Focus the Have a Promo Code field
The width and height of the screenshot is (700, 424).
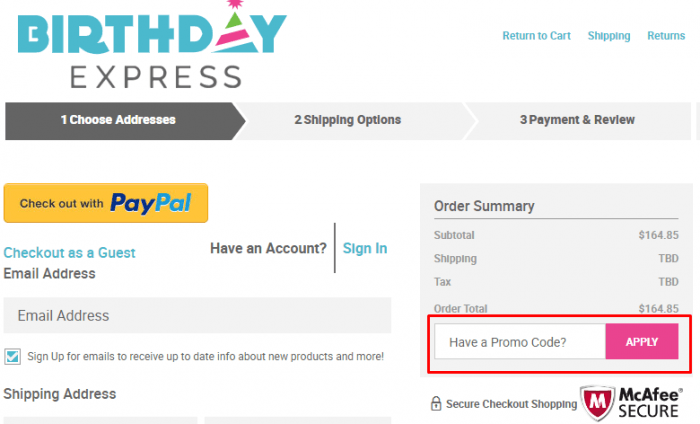pyautogui.click(x=520, y=342)
